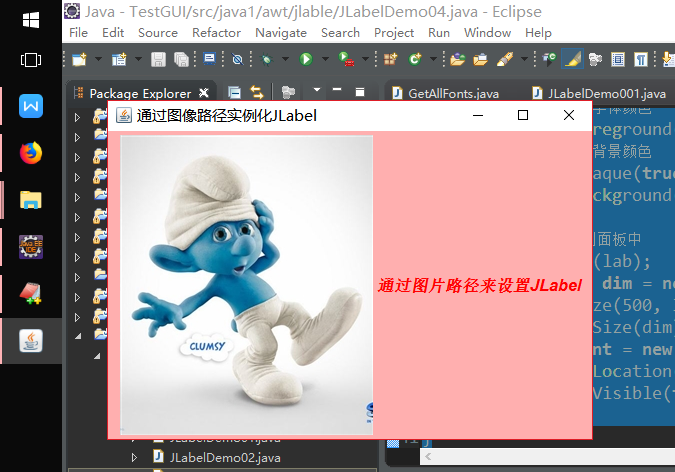The width and height of the screenshot is (675, 472).
Task: Open the Source menu
Action: [x=158, y=33]
